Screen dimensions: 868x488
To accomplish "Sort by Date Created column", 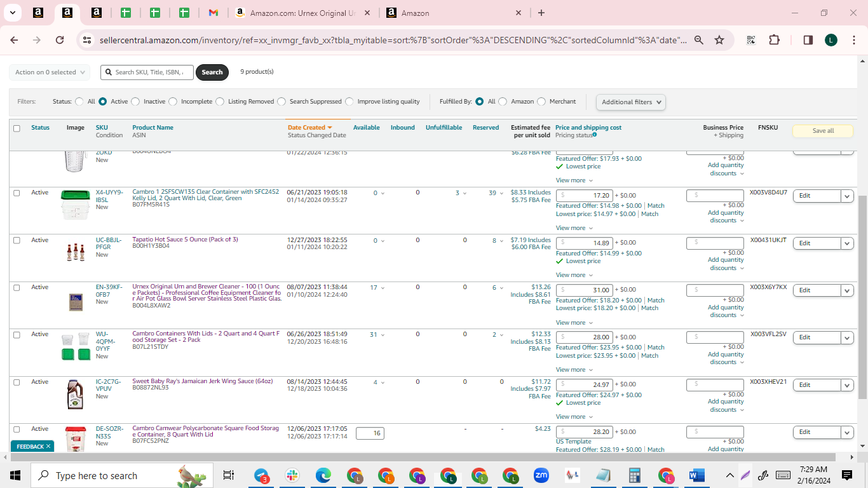I will pyautogui.click(x=309, y=128).
